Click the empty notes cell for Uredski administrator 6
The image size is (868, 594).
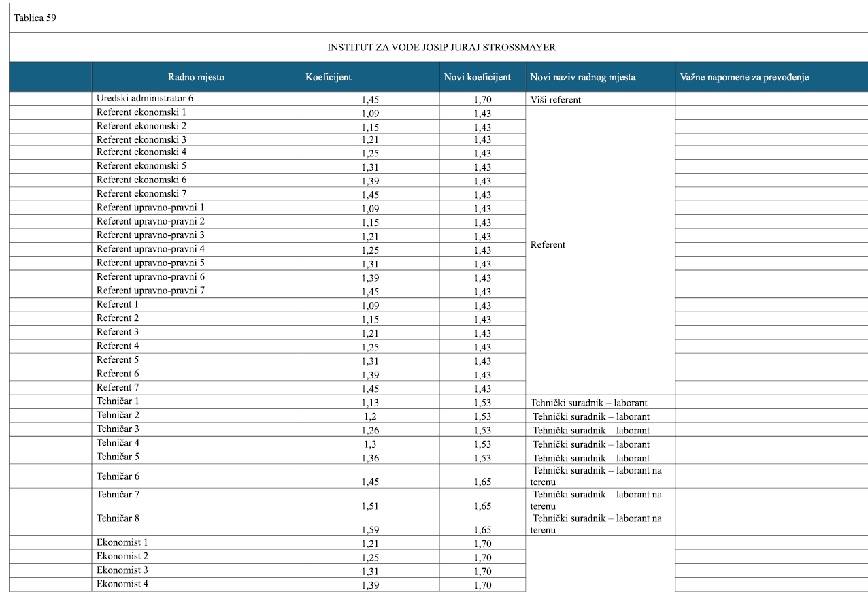tap(771, 99)
